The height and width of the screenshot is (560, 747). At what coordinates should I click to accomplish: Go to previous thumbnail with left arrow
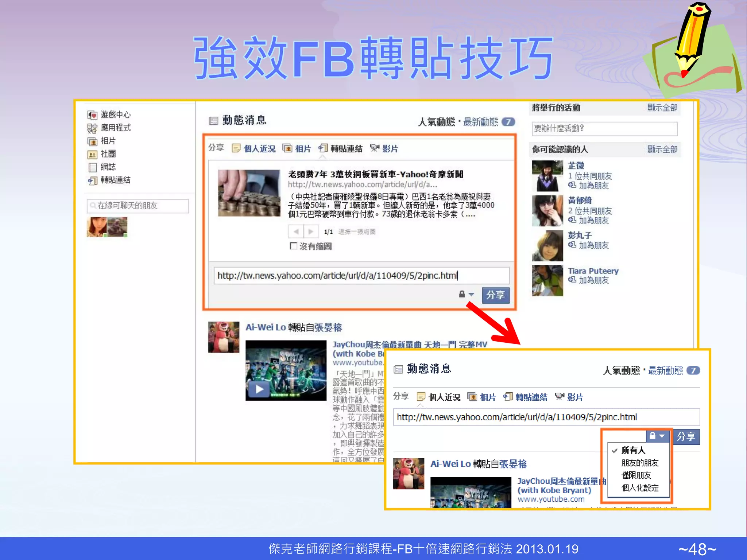pos(296,232)
